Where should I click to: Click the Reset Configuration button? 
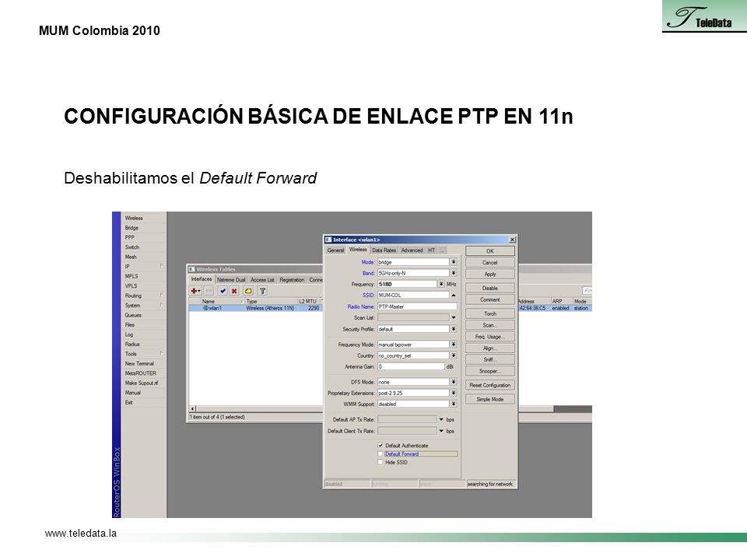pyautogui.click(x=489, y=385)
